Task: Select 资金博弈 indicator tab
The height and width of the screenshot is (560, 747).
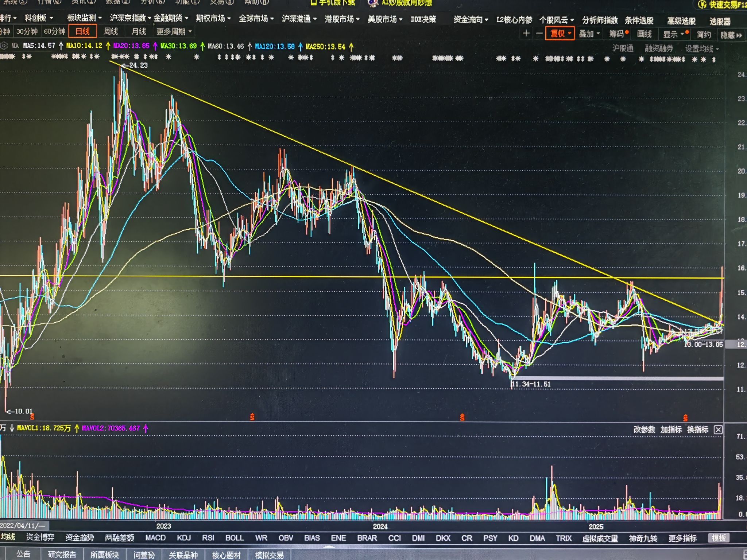Action: [x=40, y=537]
